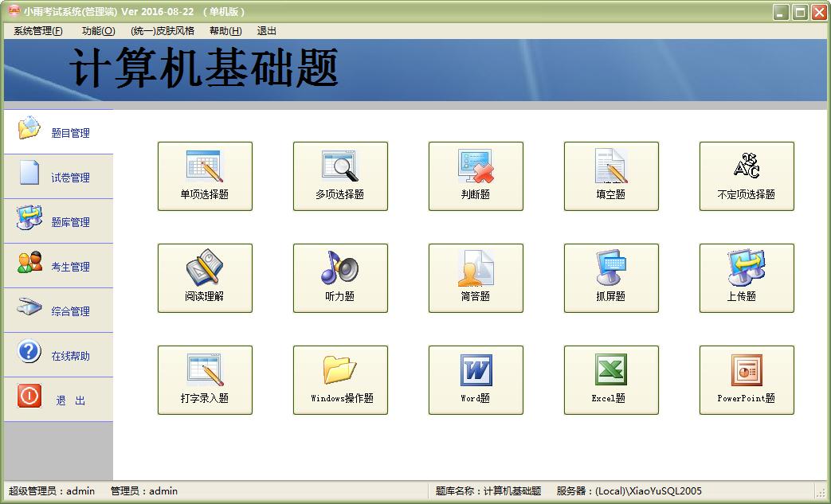The width and height of the screenshot is (831, 504).
Task: Select the 试卷管理 sidebar label
Action: 70,178
